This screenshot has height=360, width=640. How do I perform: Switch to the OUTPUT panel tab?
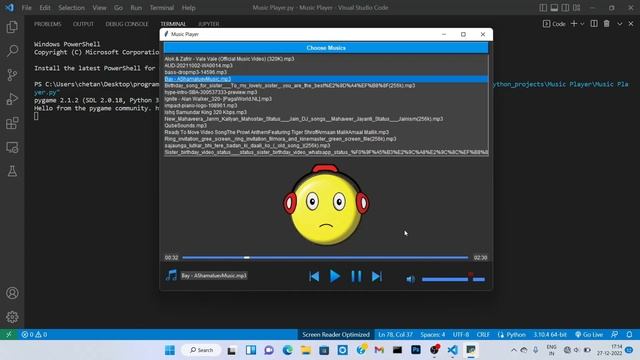(83, 24)
